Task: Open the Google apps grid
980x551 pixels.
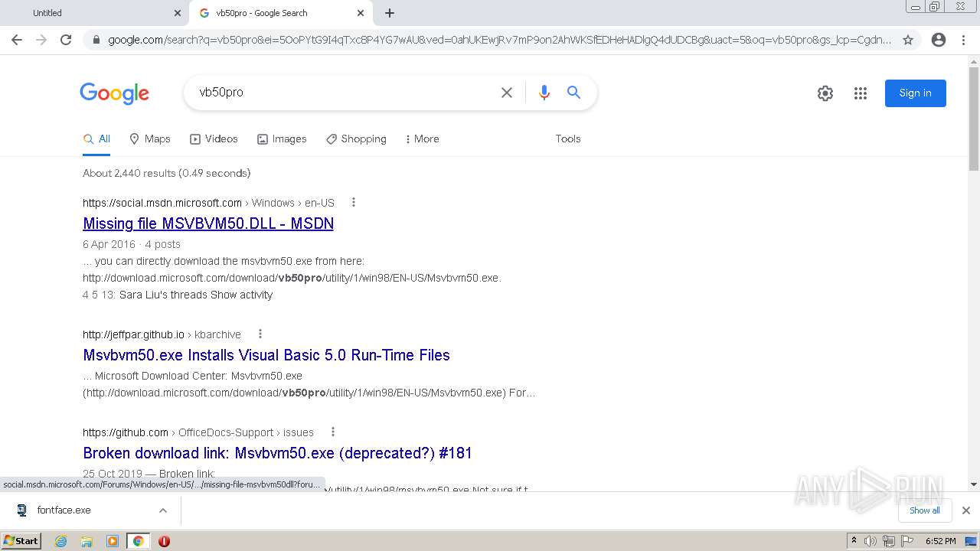Action: pos(861,93)
